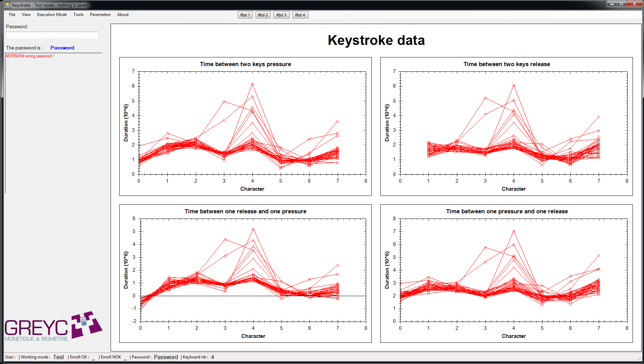The image size is (644, 364).
Task: Select the wrong password error message
Action: click(30, 56)
